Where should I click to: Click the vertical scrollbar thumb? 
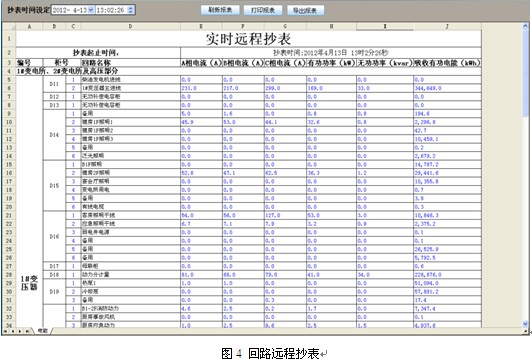tap(526, 72)
